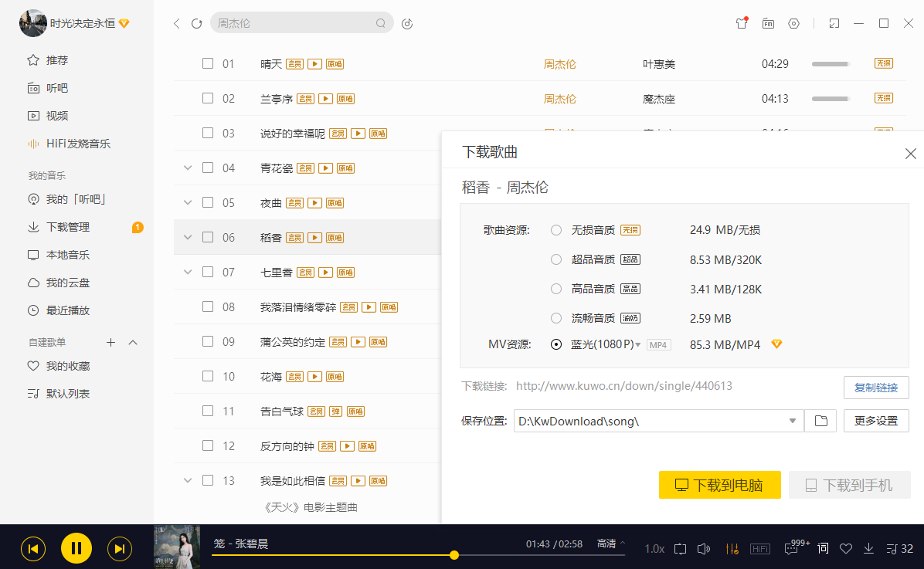The height and width of the screenshot is (569, 924).
Task: Expand row 05 夜曲 chevron
Action: coord(188,202)
